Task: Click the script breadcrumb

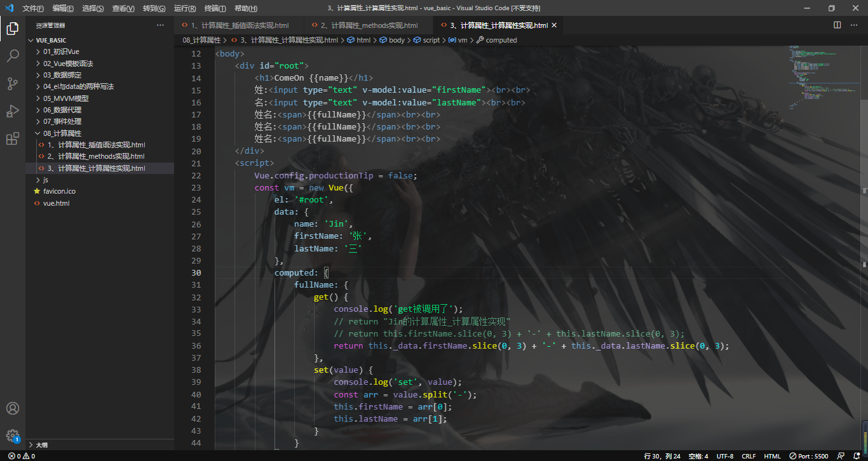Action: point(426,40)
